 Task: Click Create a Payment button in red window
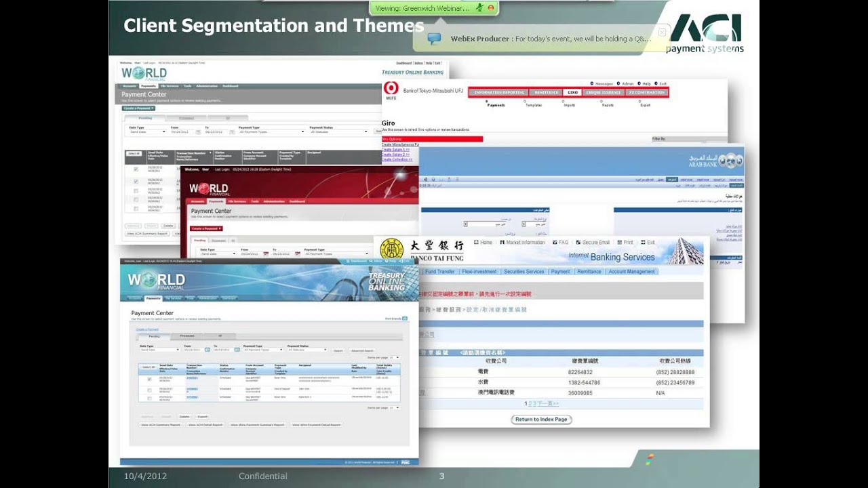pyautogui.click(x=206, y=228)
